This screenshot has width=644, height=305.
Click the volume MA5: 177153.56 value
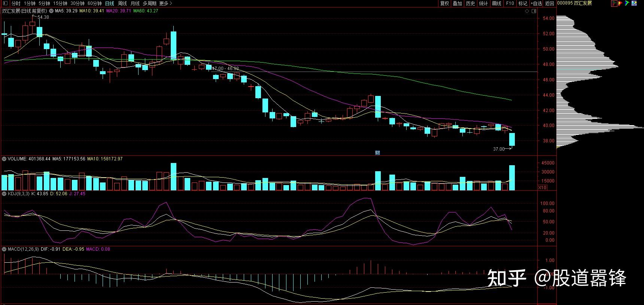(69, 159)
